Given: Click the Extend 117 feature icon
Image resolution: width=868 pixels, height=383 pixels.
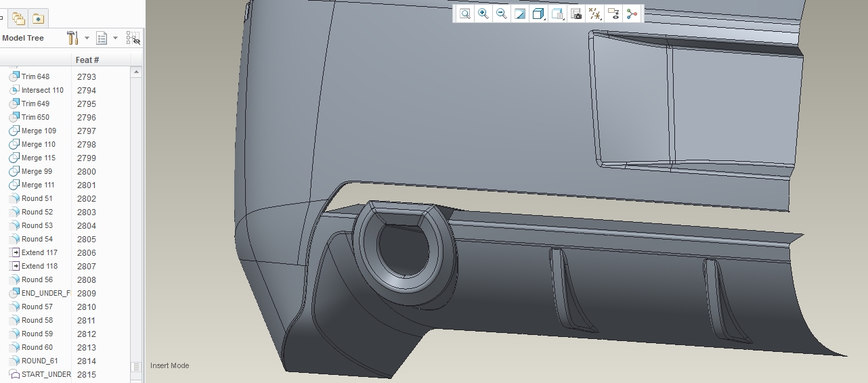Looking at the screenshot, I should [15, 252].
